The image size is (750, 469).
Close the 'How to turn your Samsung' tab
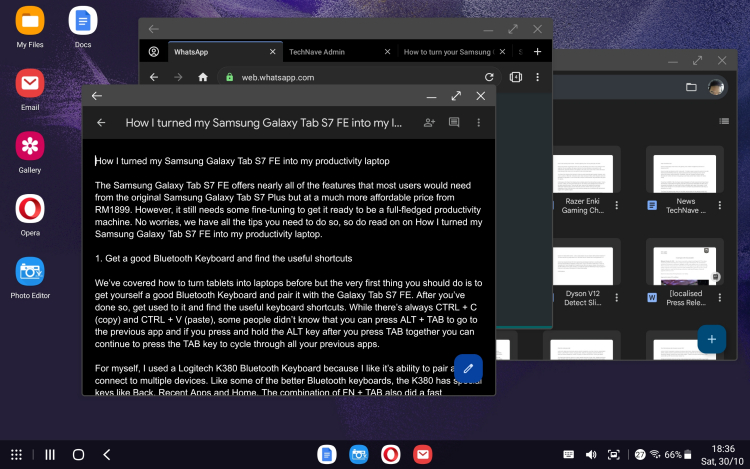502,52
